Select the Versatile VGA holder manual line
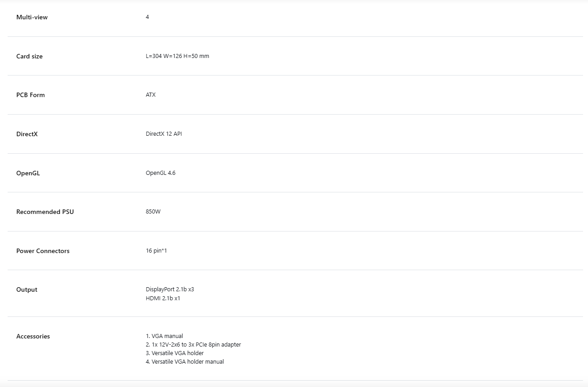 click(x=185, y=362)
